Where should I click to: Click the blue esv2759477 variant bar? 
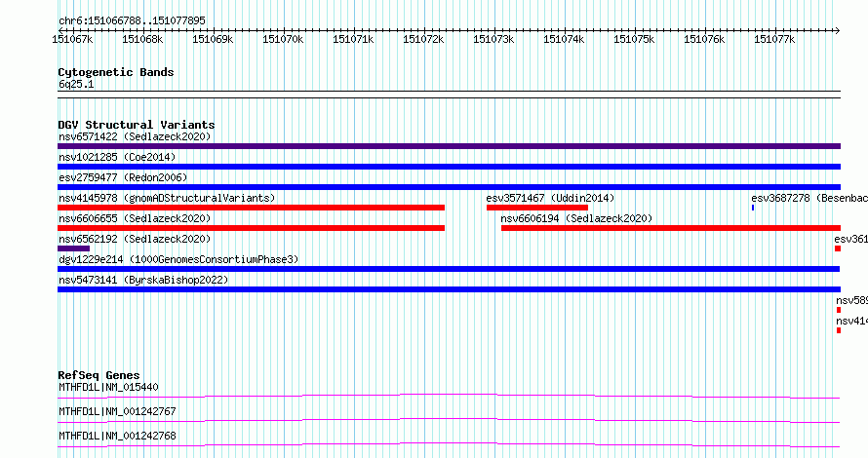(x=449, y=187)
